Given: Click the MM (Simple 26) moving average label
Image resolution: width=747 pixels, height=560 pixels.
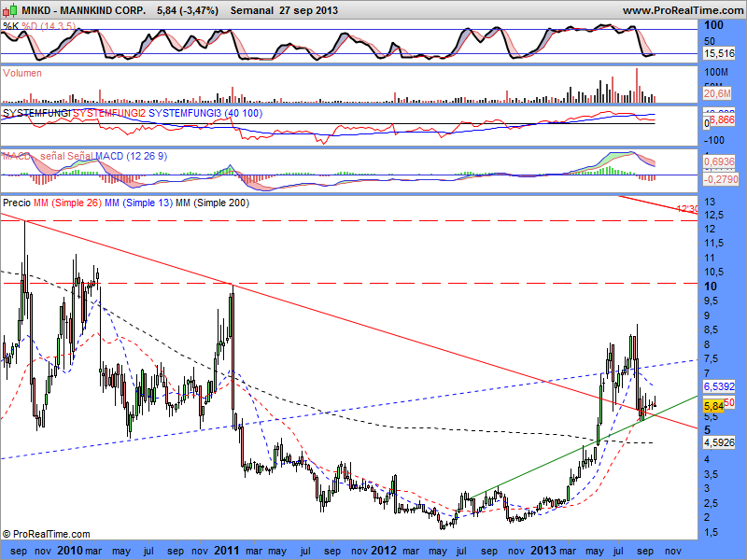Looking at the screenshot, I should tap(67, 203).
